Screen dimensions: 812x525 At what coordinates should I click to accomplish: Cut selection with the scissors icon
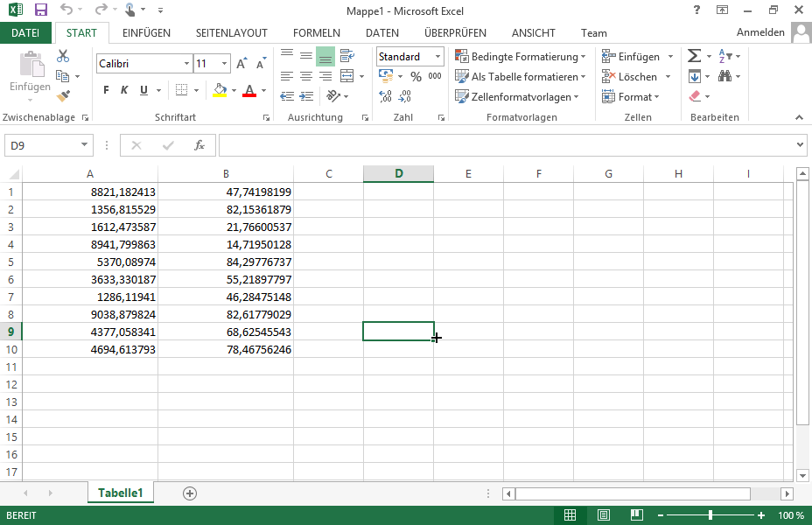click(x=63, y=55)
